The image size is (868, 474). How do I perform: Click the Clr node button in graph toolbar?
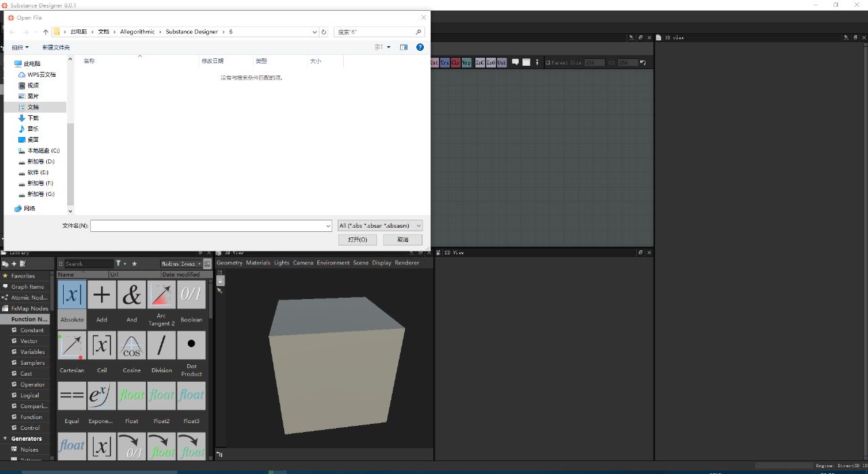point(456,62)
